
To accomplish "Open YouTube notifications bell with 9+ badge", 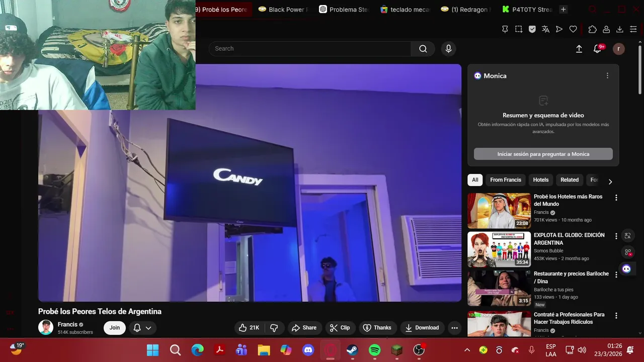I will click(598, 49).
